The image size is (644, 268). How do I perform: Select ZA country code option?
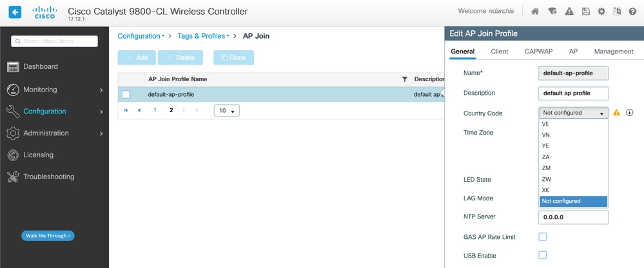(573, 157)
